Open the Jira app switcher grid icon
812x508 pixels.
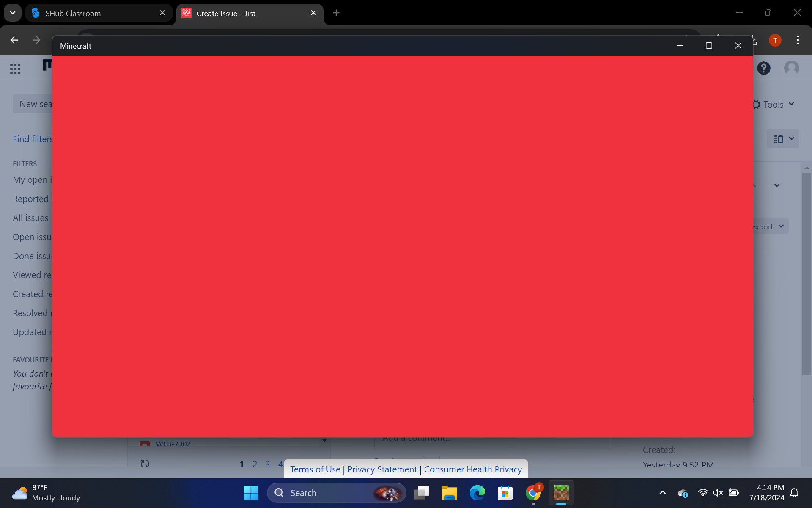click(x=15, y=69)
